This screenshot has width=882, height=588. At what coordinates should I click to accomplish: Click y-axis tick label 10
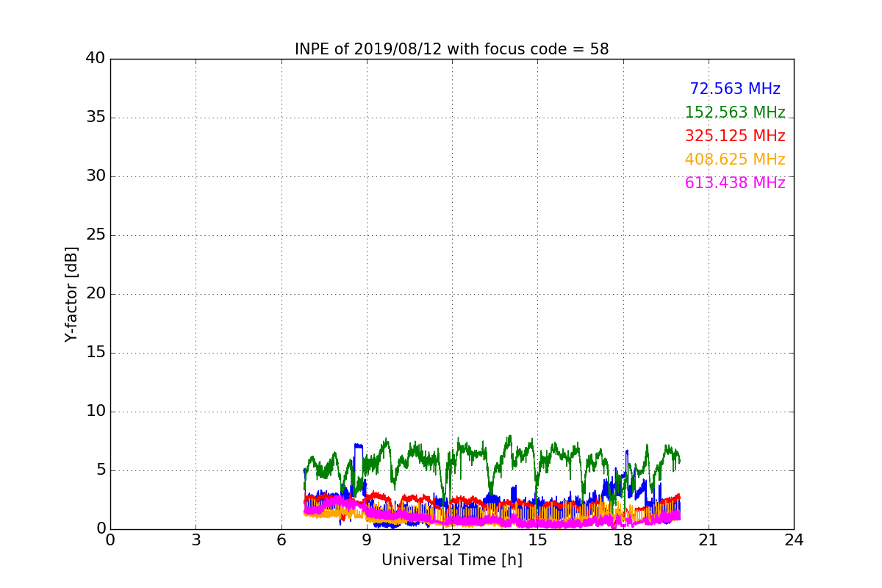click(x=96, y=412)
